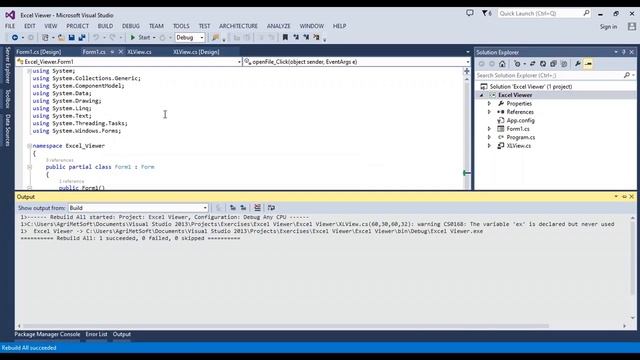Open the Debug configuration dropdown
The image size is (640, 360).
tap(190, 38)
